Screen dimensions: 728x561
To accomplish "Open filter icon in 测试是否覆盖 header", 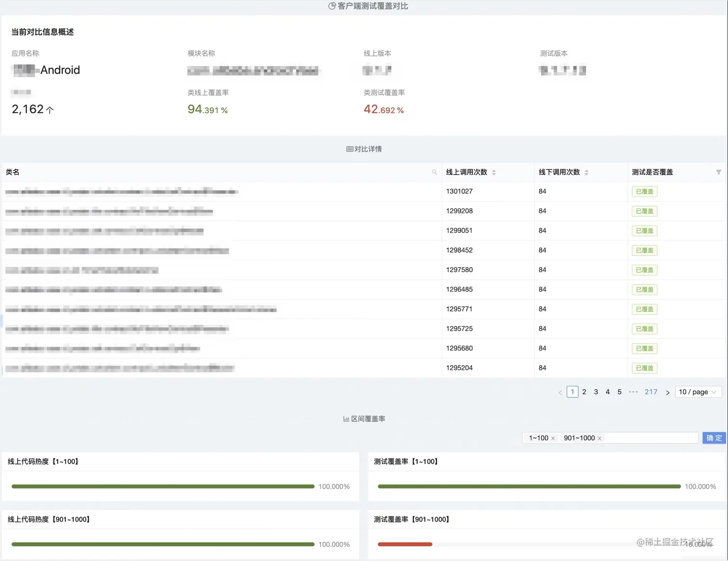I will tap(718, 172).
